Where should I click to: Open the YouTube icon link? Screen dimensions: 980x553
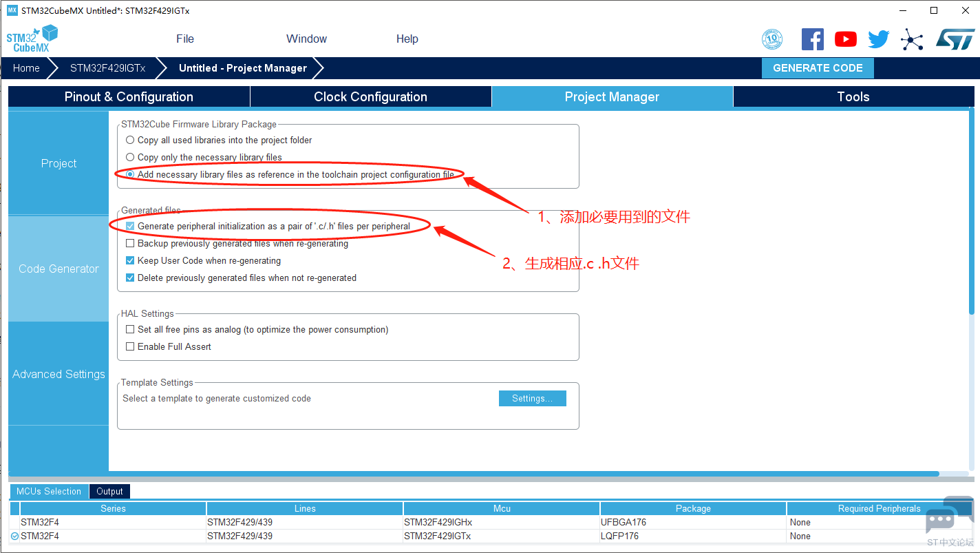point(845,39)
